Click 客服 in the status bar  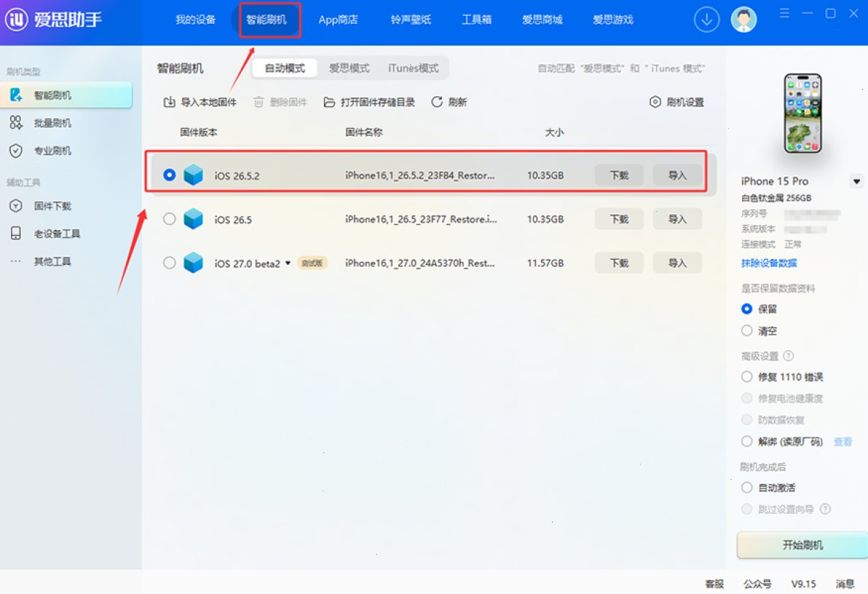point(715,583)
